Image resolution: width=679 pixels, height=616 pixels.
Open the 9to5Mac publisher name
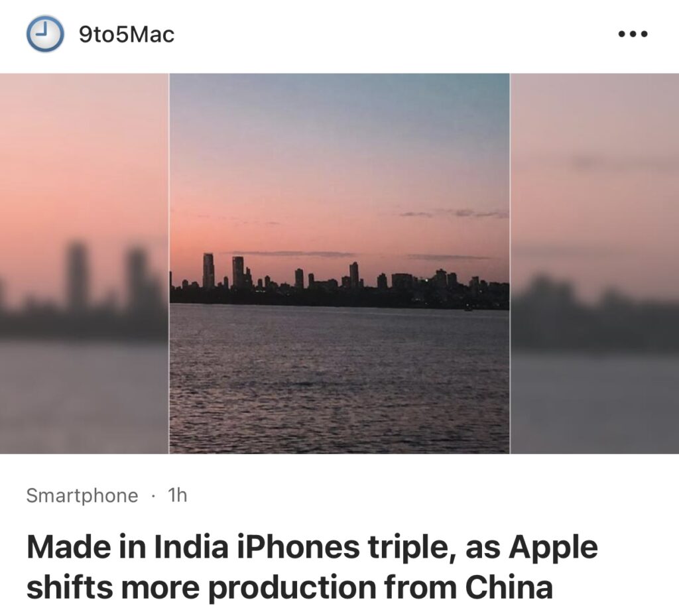point(127,34)
